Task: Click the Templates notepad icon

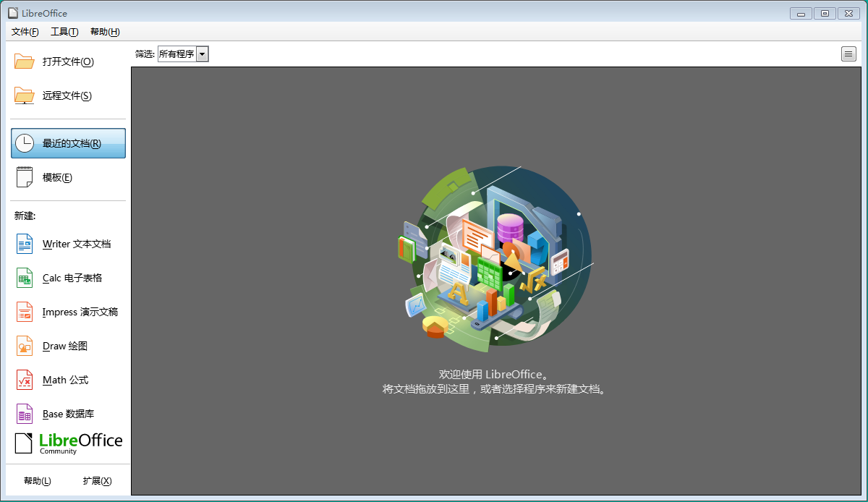Action: pyautogui.click(x=25, y=177)
